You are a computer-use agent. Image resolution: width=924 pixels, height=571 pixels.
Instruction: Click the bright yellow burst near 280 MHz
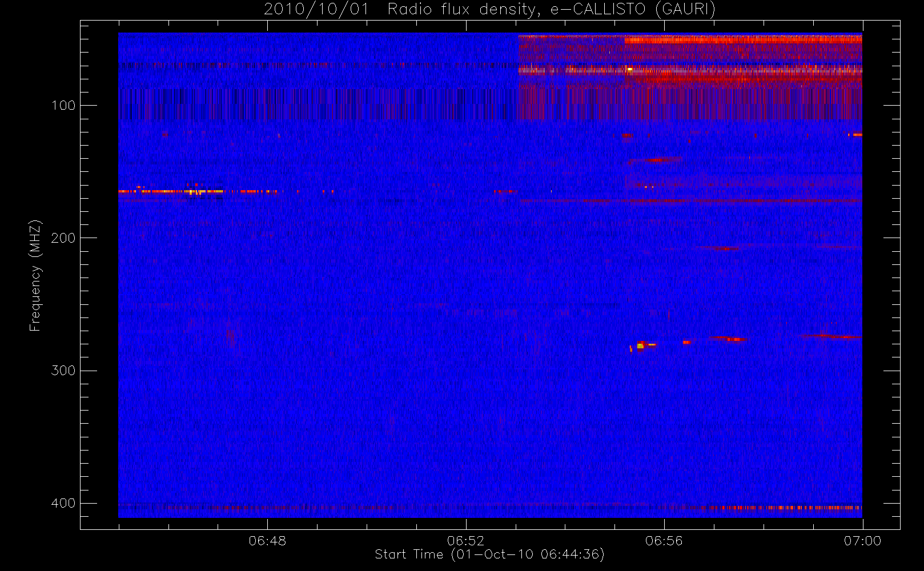pos(640,345)
